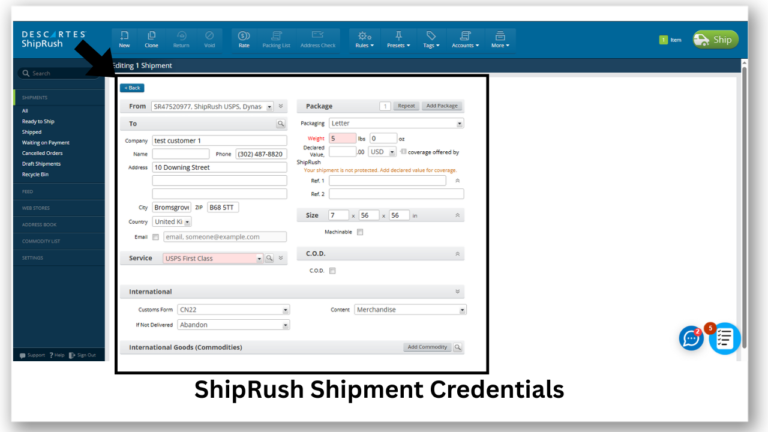Image resolution: width=768 pixels, height=432 pixels.
Task: Open the Address Book sidebar section
Action: point(39,225)
